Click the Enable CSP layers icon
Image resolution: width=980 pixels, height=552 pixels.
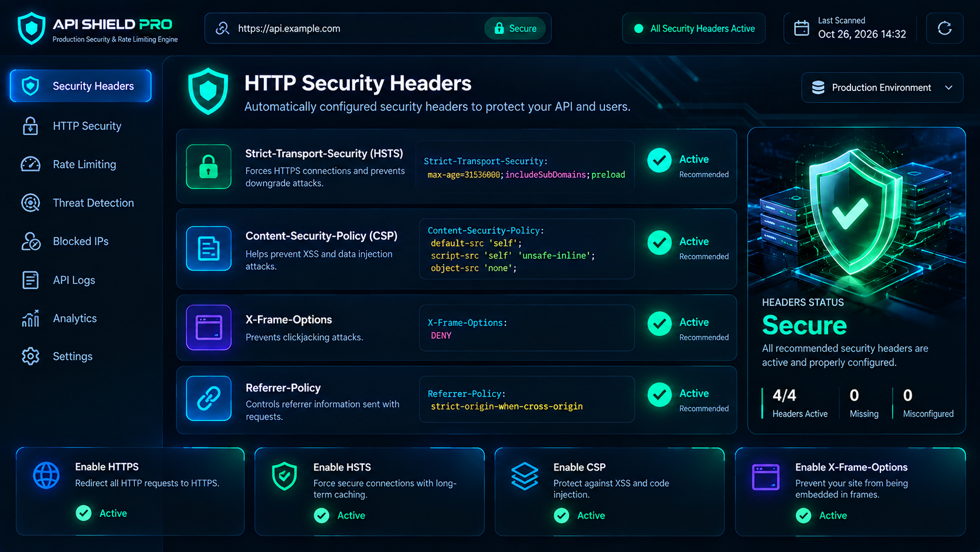tap(525, 476)
